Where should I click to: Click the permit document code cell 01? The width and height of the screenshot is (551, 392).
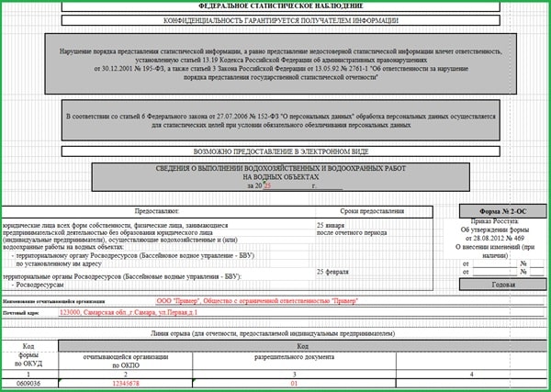click(295, 384)
